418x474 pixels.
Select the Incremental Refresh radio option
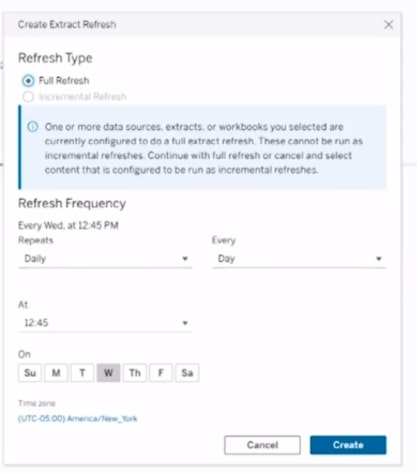point(28,97)
